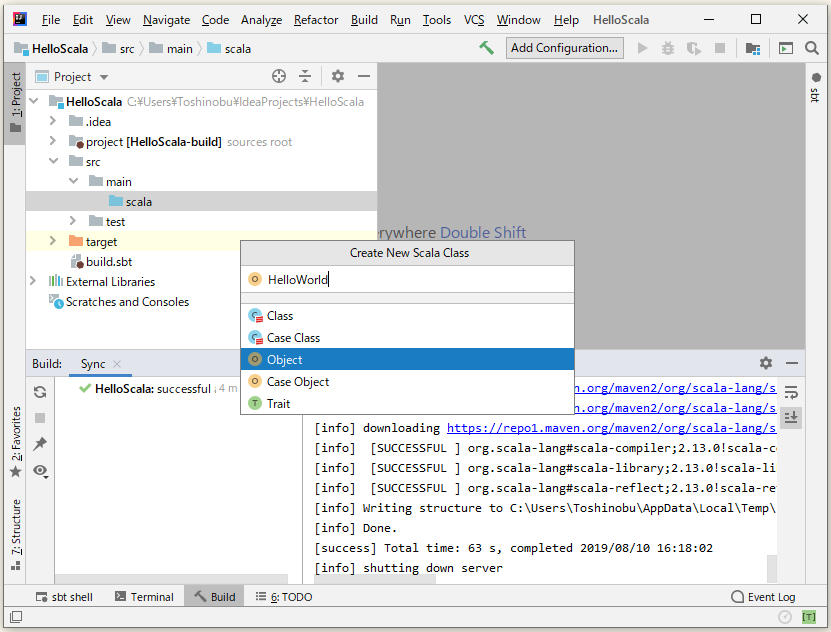Click the repo1.maven.org download link
Viewport: 831px width, 632px height.
612,428
